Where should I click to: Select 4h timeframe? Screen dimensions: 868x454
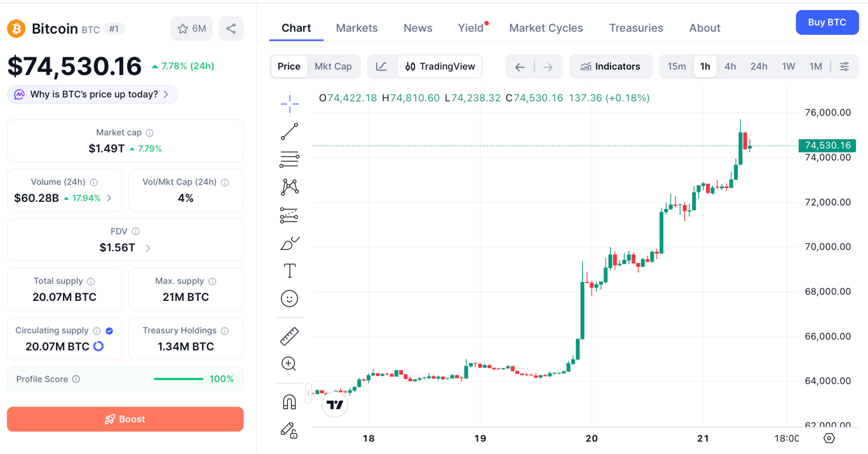(x=731, y=67)
